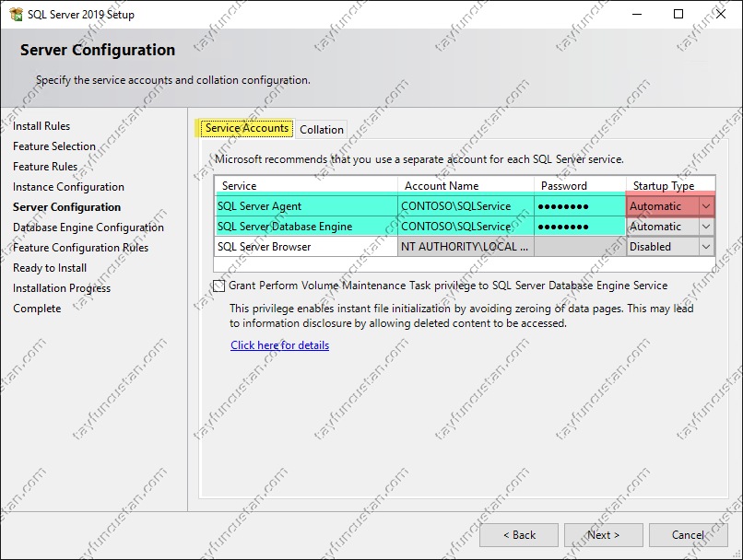The height and width of the screenshot is (560, 743).
Task: Click the SQL Server Database Engine account name cell
Action: pos(466,227)
